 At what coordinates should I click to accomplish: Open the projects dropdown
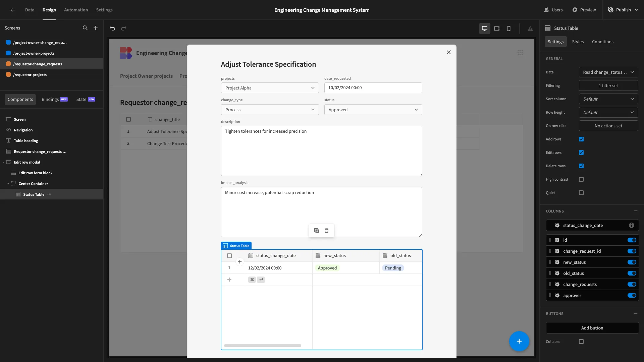[270, 88]
